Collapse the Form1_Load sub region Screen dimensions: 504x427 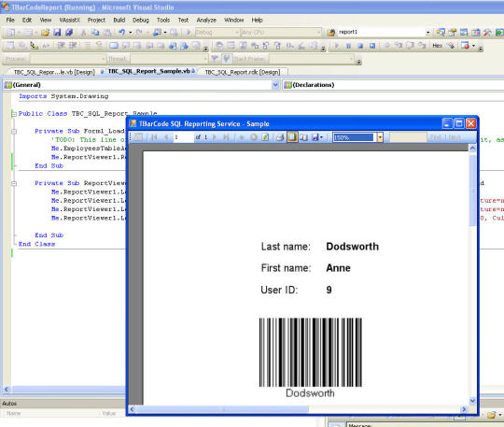(14, 132)
